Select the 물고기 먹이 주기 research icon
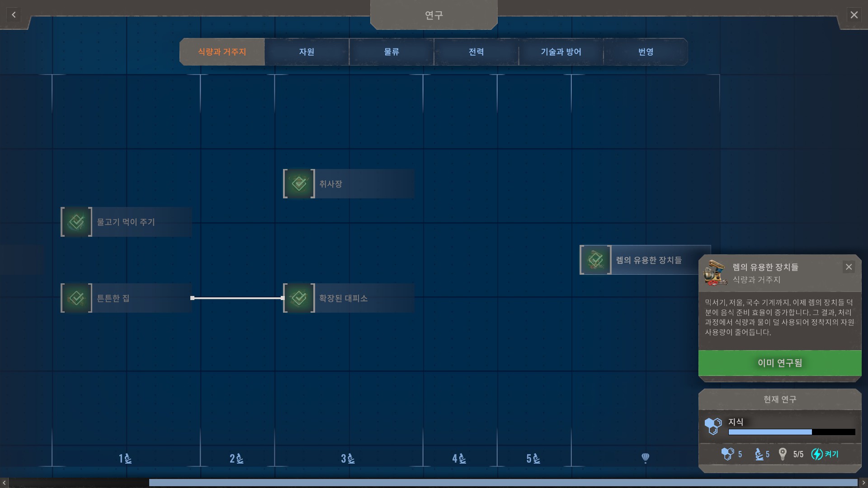This screenshot has width=868, height=488. (x=76, y=222)
